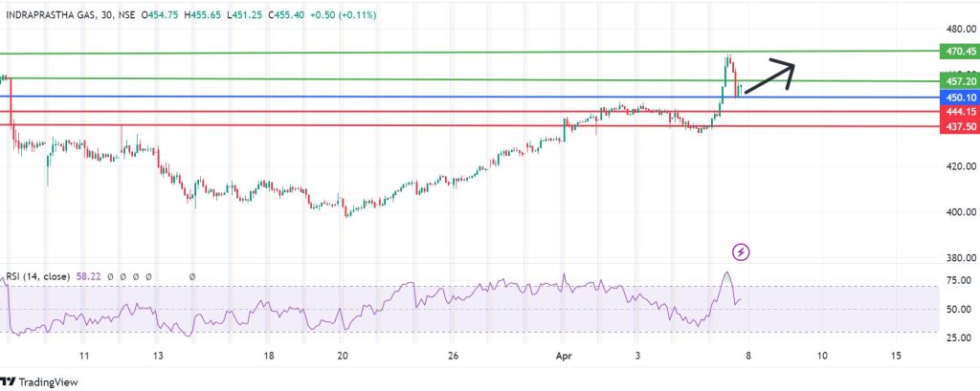The height and width of the screenshot is (391, 980).
Task: Click date 10 on time axis
Action: click(822, 356)
